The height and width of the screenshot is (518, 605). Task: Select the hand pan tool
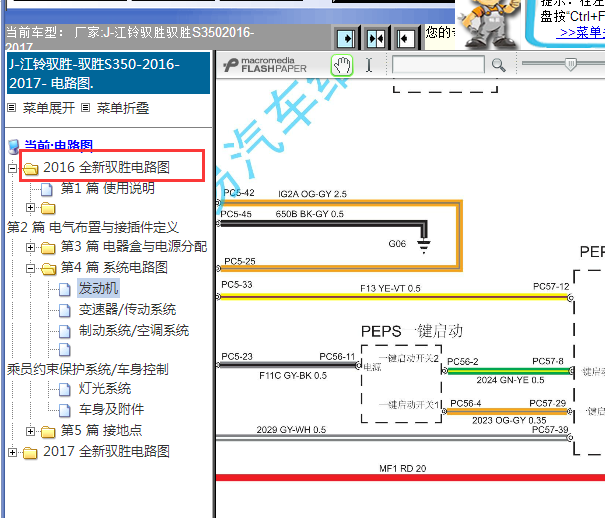click(342, 65)
